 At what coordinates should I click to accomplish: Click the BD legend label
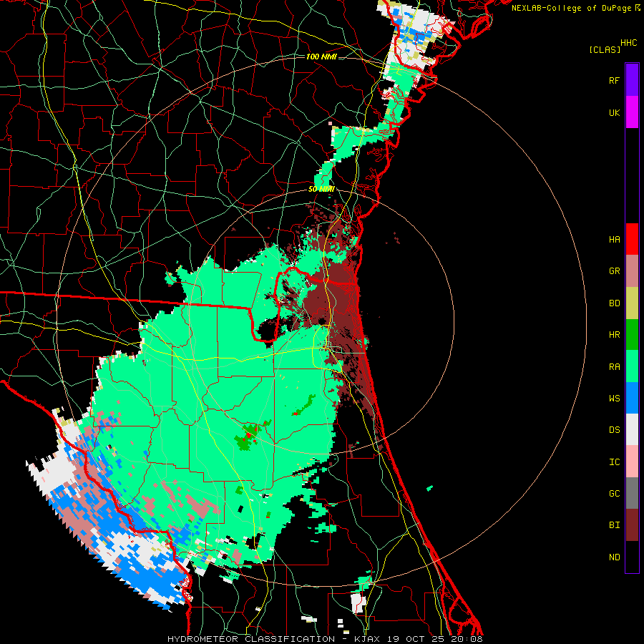615,303
